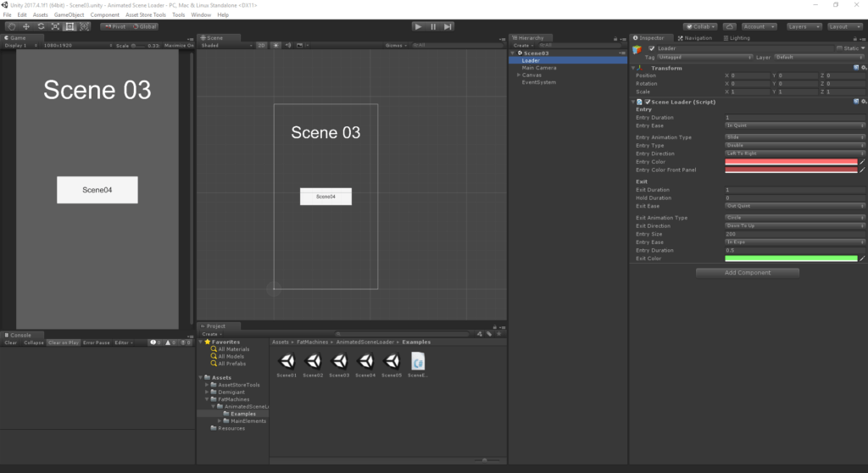This screenshot has width=868, height=473.
Task: Open the Account dropdown button
Action: point(759,26)
